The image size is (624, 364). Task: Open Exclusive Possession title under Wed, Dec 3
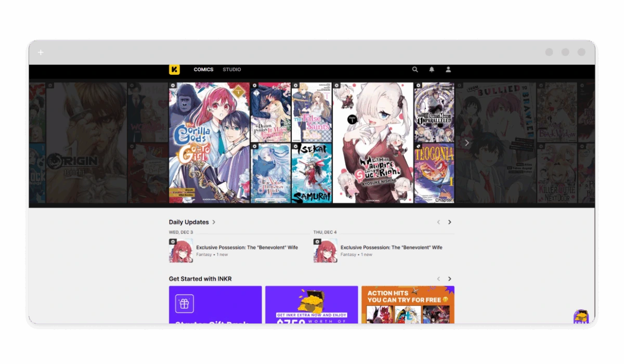click(x=247, y=248)
